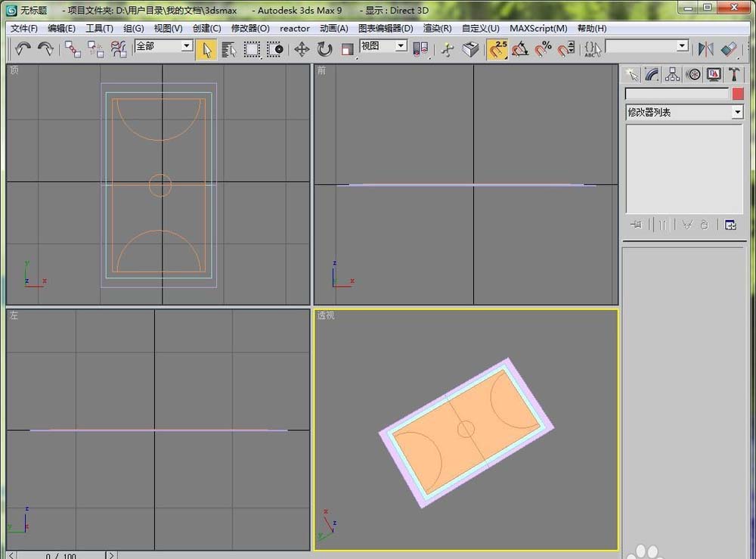Click the 顶 top viewport label
This screenshot has height=559, width=756.
click(x=14, y=70)
